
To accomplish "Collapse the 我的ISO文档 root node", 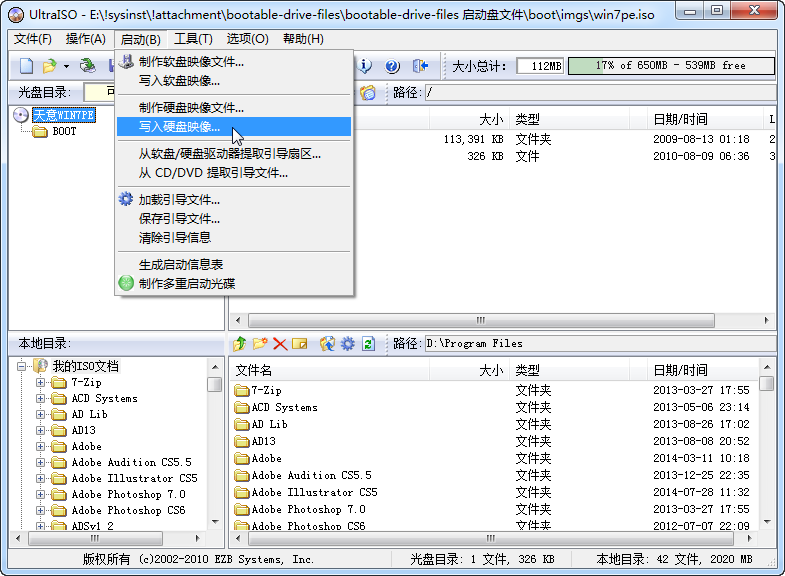I will pyautogui.click(x=22, y=366).
